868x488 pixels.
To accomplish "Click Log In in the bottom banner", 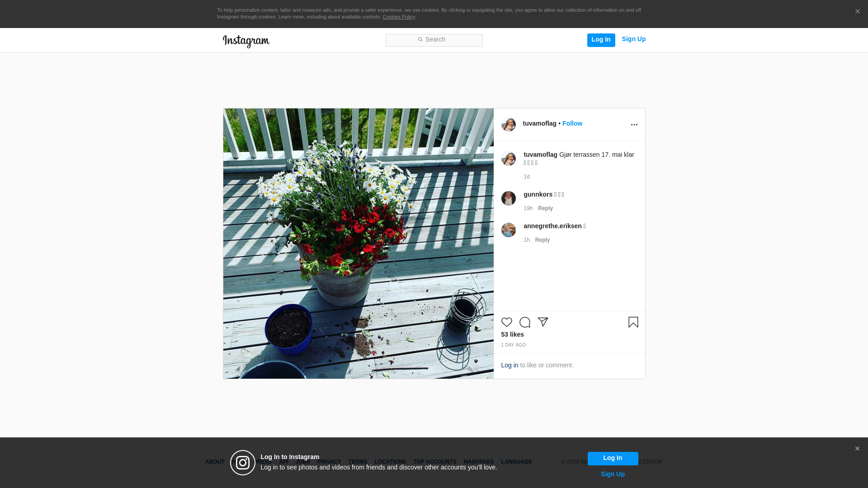I will click(613, 459).
